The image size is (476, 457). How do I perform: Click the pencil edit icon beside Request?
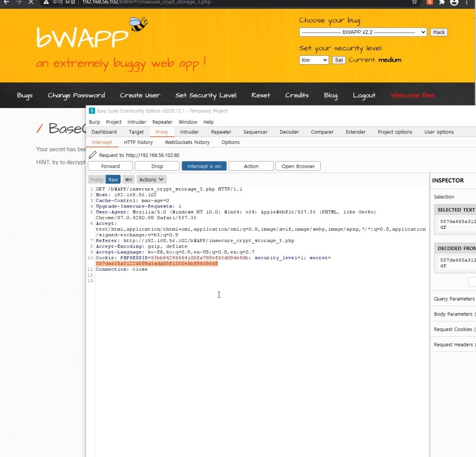[93, 155]
